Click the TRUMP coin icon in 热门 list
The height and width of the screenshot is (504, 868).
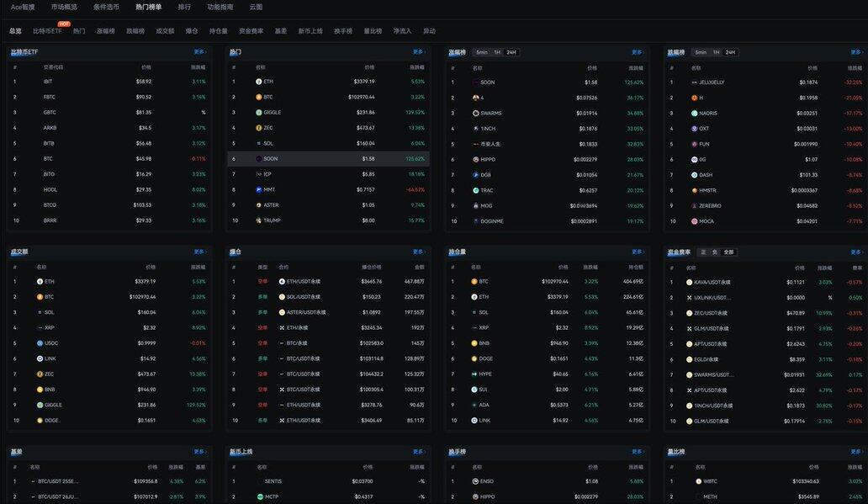click(x=258, y=220)
